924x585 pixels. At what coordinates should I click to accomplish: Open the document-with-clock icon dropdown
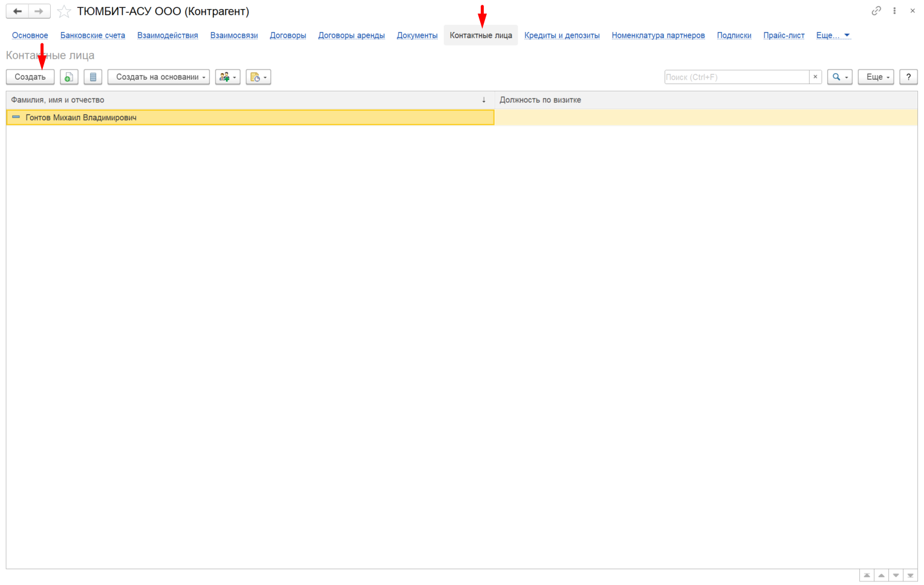coord(258,77)
